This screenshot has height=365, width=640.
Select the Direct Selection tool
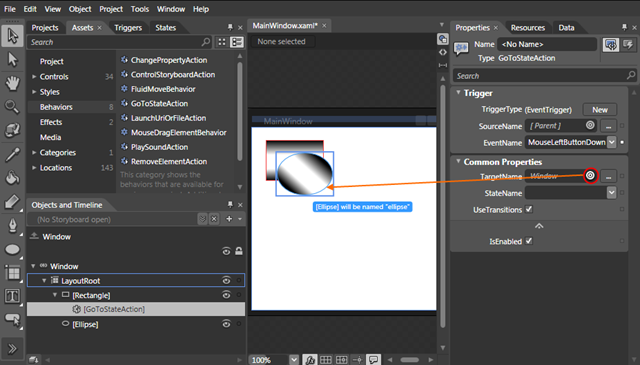pyautogui.click(x=12, y=60)
